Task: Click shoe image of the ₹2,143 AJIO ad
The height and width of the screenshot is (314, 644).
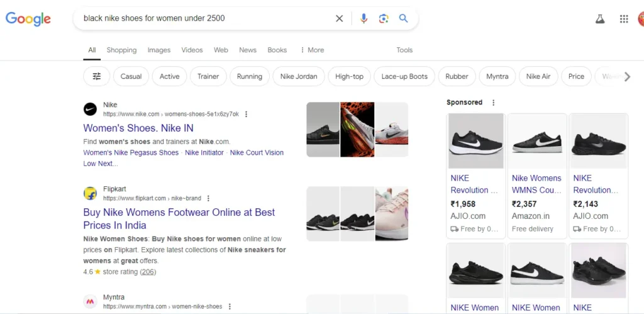Action: point(599,141)
